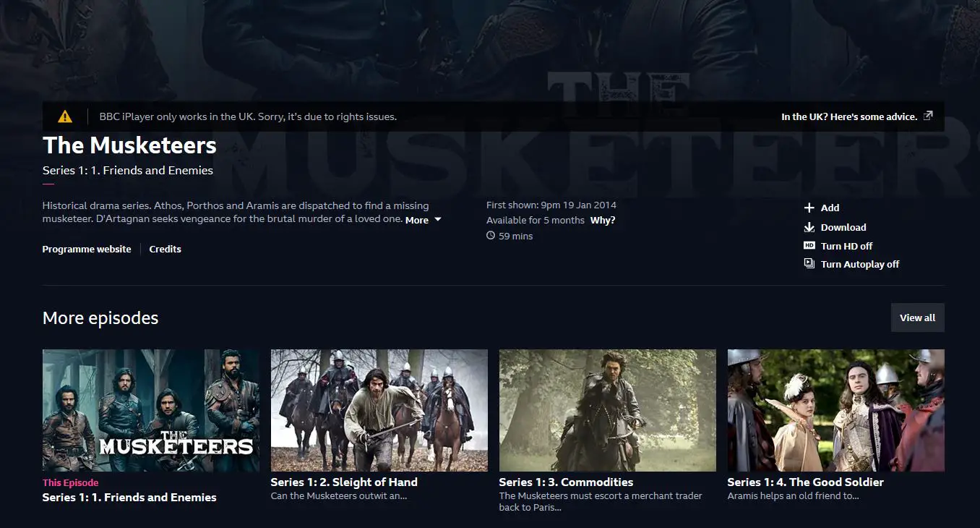Click 'The Musketeers' page heading
The width and height of the screenshot is (980, 528).
click(x=129, y=145)
